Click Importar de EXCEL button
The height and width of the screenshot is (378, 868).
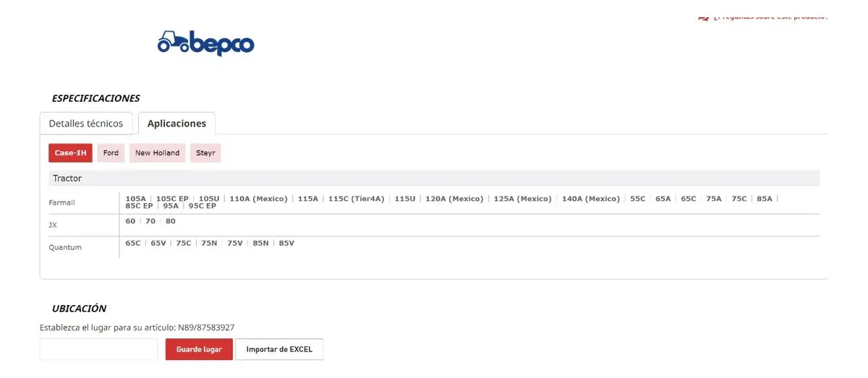pyautogui.click(x=279, y=349)
